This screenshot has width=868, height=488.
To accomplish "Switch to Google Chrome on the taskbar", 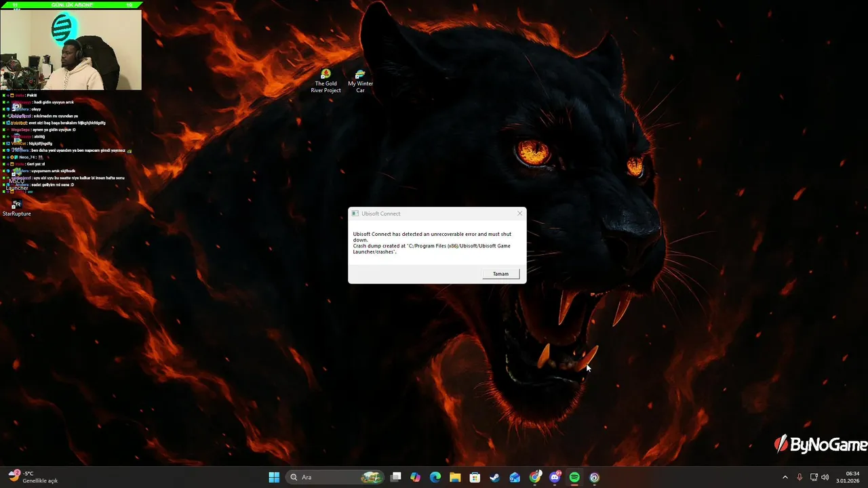I will [x=535, y=477].
